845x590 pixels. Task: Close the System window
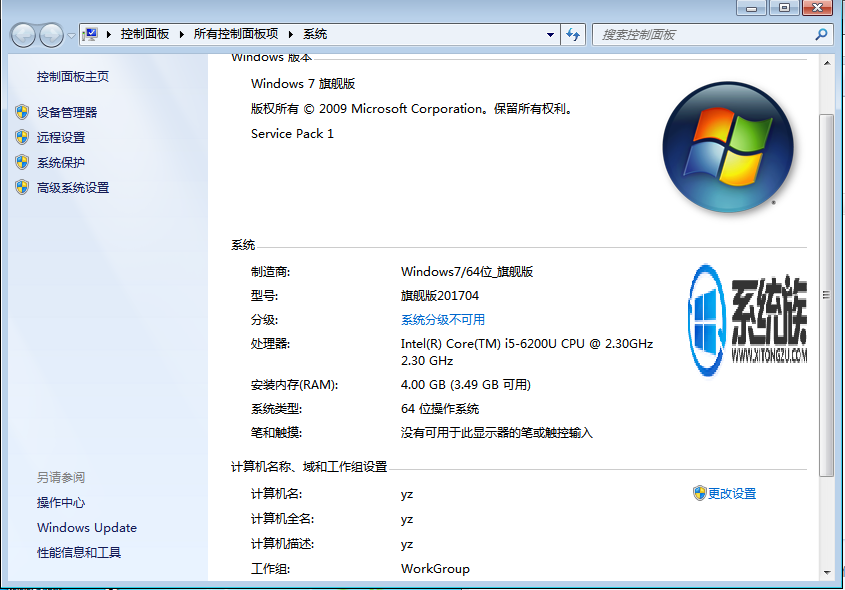tap(818, 8)
